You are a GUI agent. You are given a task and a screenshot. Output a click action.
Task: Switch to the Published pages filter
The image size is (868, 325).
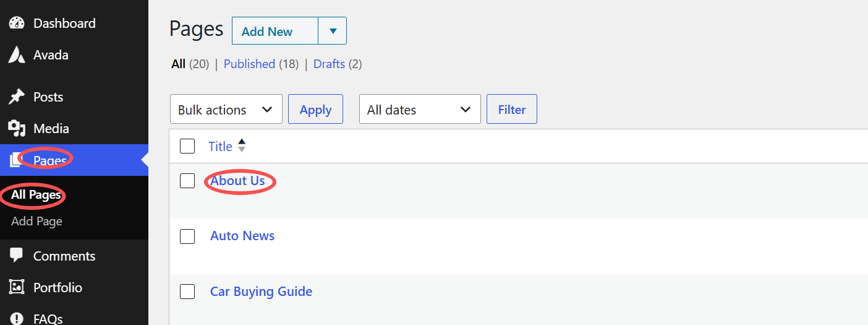(x=249, y=64)
